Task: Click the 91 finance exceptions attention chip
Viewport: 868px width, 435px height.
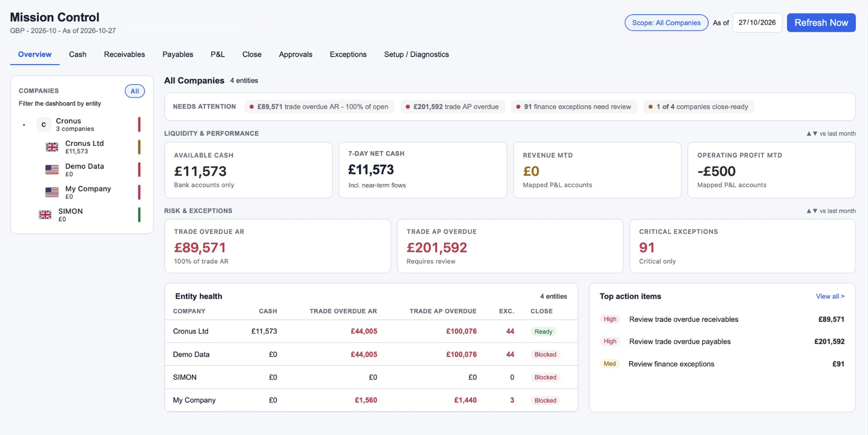Action: [574, 107]
